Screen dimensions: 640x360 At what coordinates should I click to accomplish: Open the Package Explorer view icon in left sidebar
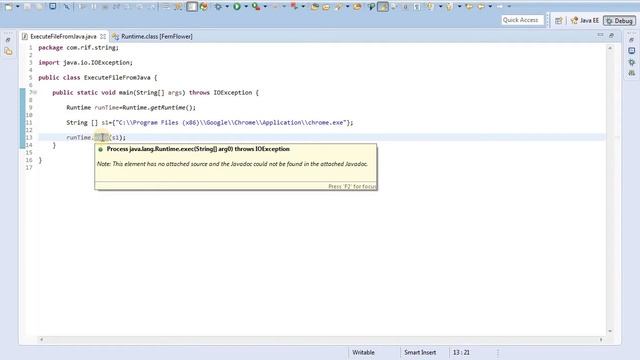point(8,51)
